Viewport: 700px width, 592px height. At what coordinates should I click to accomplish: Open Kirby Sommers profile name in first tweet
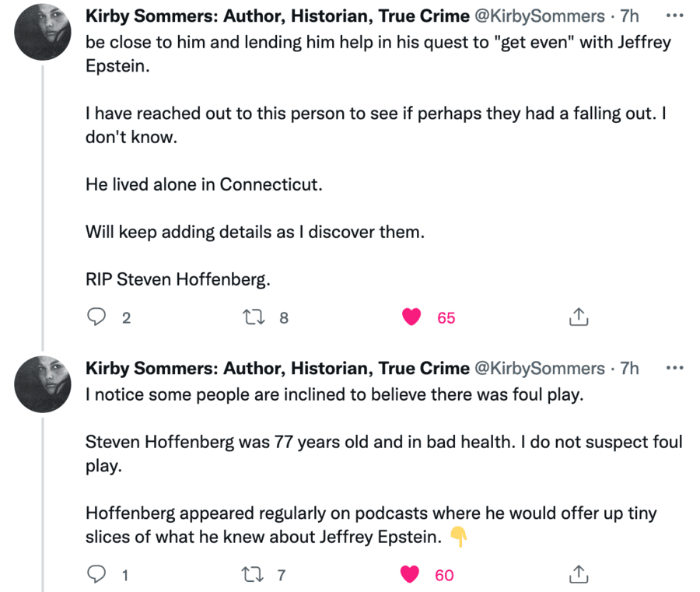(277, 16)
